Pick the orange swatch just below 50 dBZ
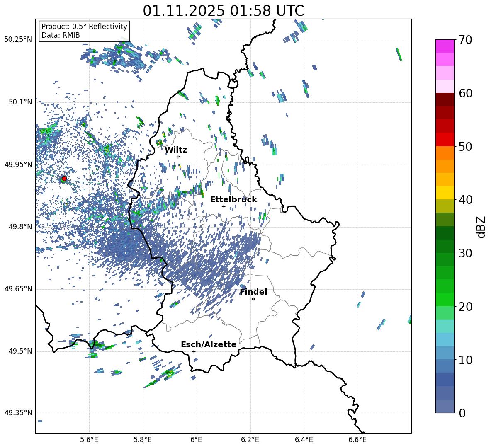Screen dimensions: 491x448 pos(445,153)
